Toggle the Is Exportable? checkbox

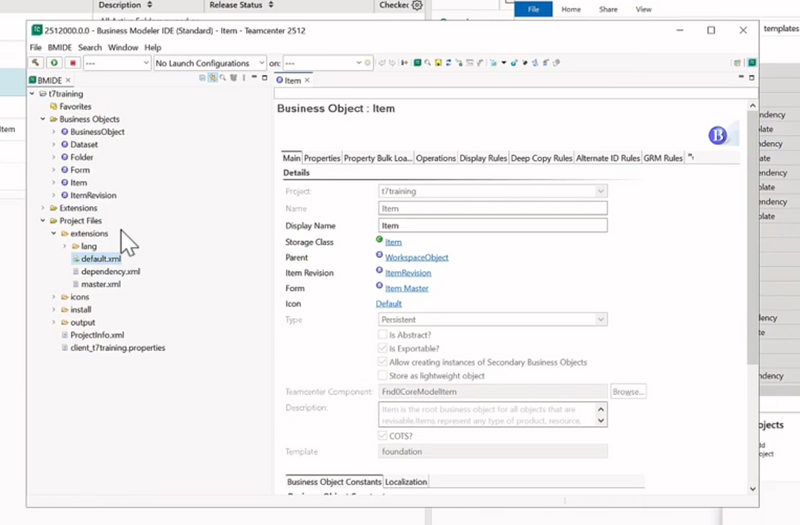[382, 348]
